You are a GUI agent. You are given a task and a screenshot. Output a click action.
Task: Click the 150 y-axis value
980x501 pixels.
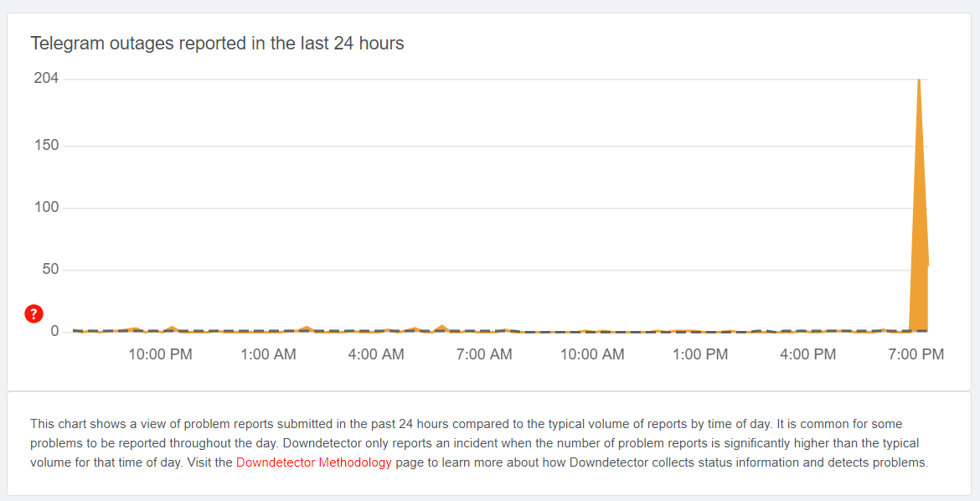click(46, 146)
